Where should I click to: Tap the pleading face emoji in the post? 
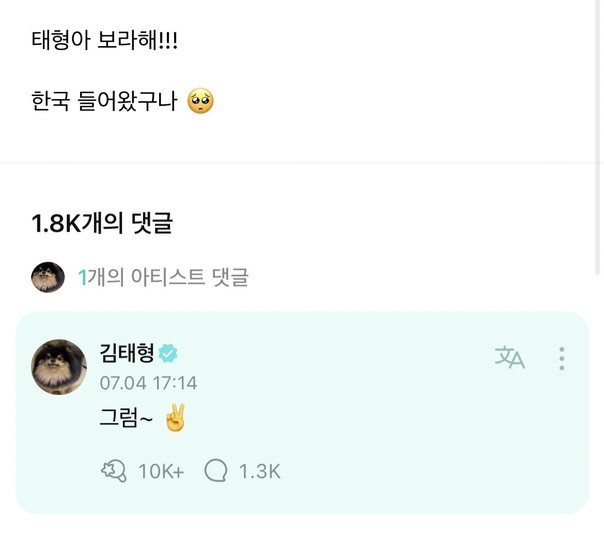(x=200, y=101)
